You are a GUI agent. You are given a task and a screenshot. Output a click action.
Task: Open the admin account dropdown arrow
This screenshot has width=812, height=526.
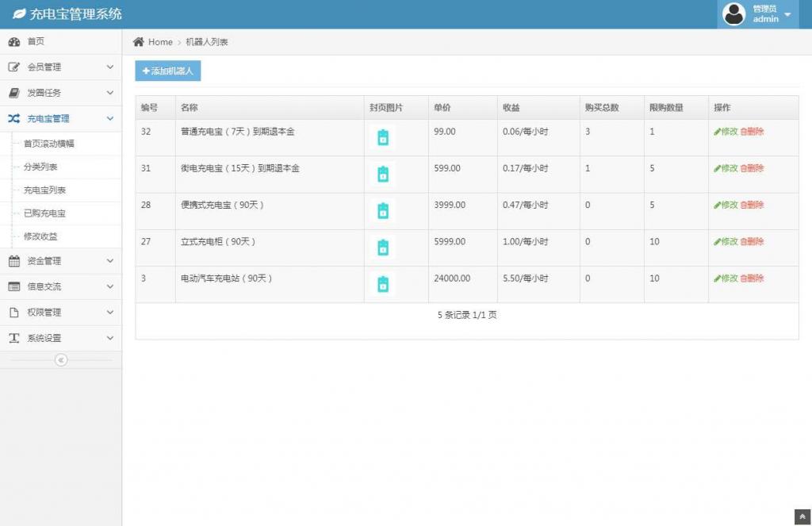[x=787, y=15]
